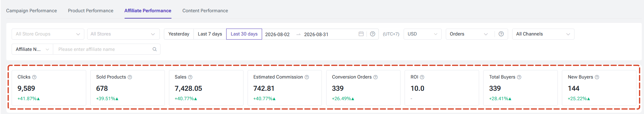Open the Campaign Performance tab
Viewport: 644px width, 114px height.
(x=31, y=11)
